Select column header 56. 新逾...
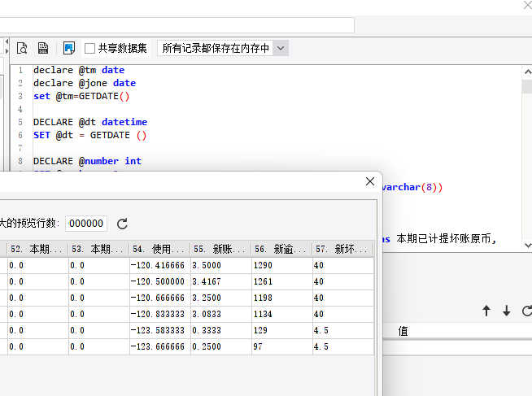 click(281, 249)
